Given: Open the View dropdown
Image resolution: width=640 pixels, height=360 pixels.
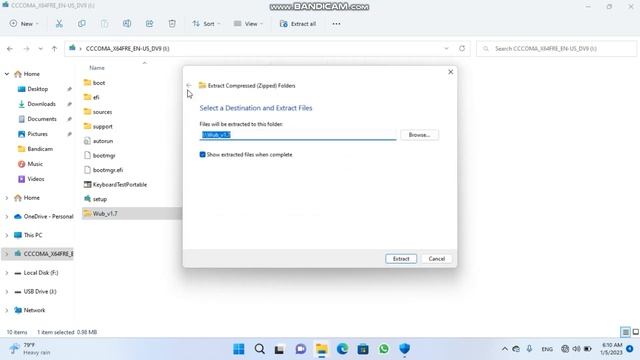Looking at the screenshot, I should pos(248,24).
